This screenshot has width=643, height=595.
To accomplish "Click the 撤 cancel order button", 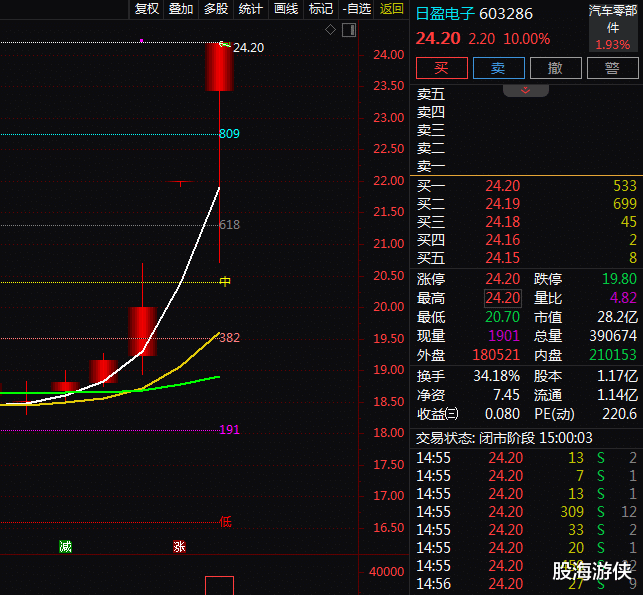I will point(556,68).
